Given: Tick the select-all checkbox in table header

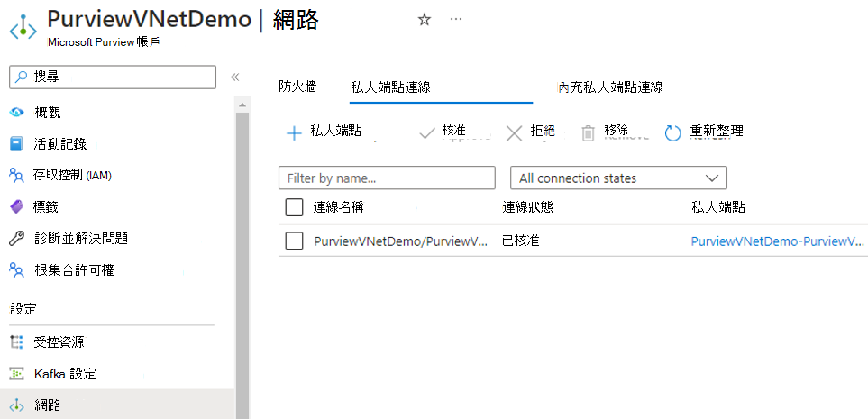Looking at the screenshot, I should 294,207.
